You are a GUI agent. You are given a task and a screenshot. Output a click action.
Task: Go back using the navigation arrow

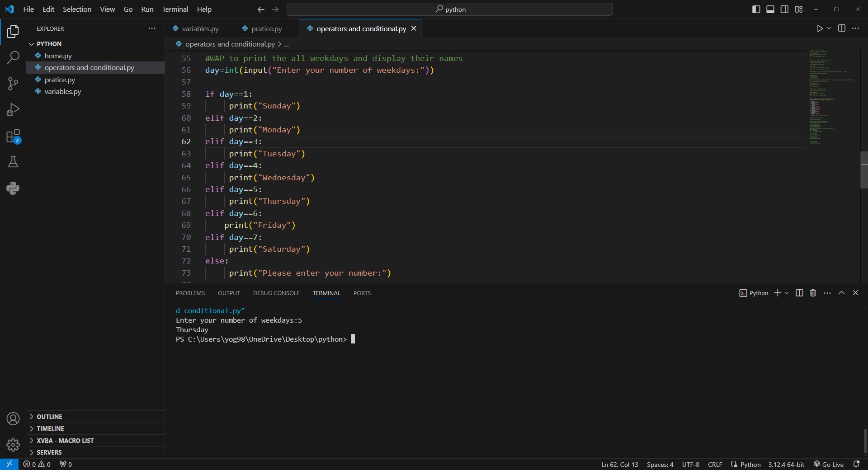point(261,9)
